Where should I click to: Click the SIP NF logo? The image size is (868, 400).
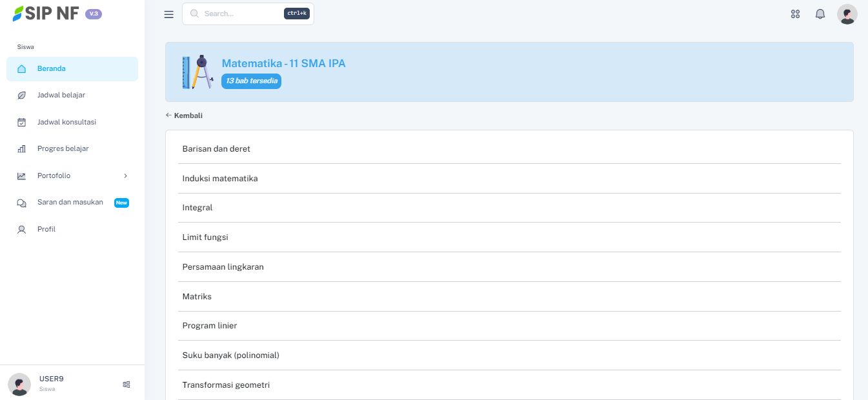click(46, 14)
